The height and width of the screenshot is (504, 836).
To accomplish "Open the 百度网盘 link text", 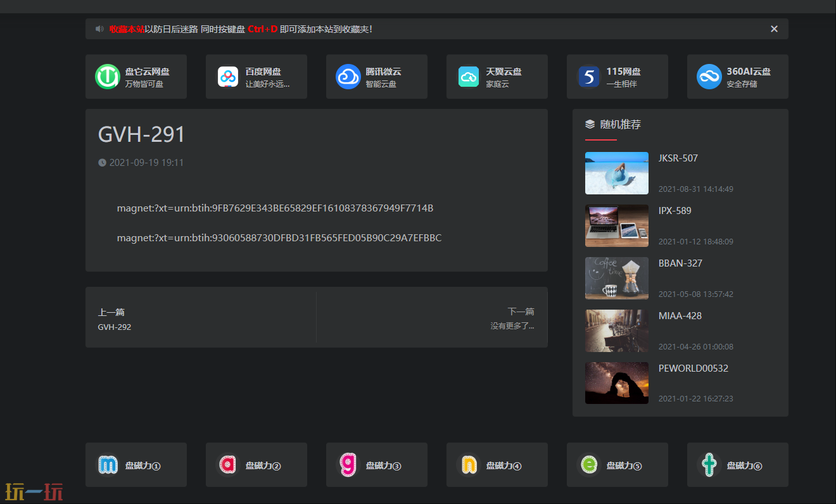I will [263, 72].
